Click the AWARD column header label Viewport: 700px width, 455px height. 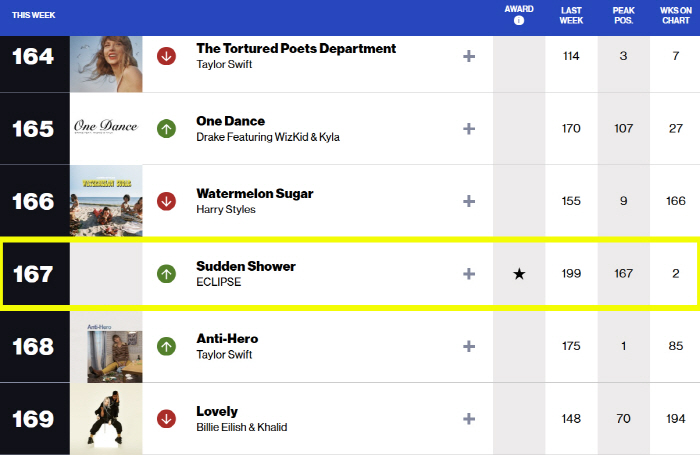click(x=519, y=9)
